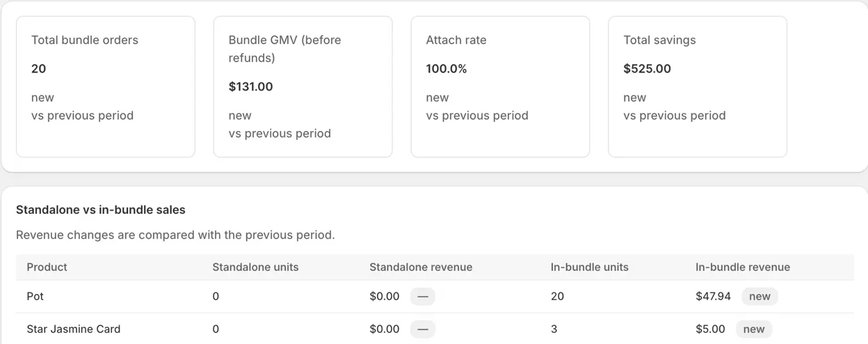868x344 pixels.
Task: Click vs previous period under Total savings
Action: [675, 116]
